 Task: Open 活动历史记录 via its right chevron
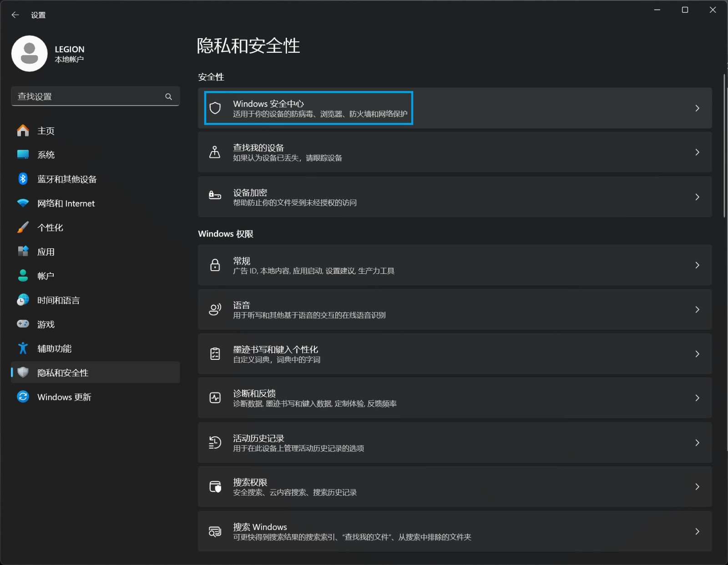pyautogui.click(x=697, y=442)
